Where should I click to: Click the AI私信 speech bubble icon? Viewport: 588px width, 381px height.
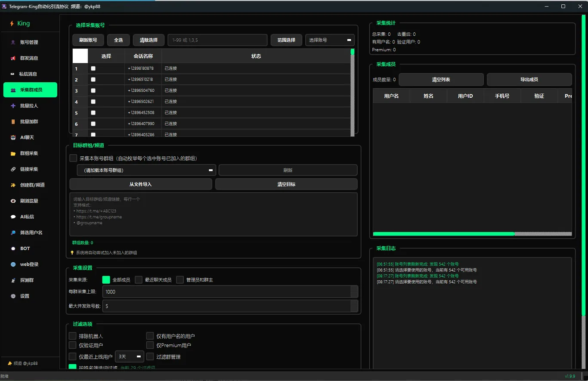13,217
